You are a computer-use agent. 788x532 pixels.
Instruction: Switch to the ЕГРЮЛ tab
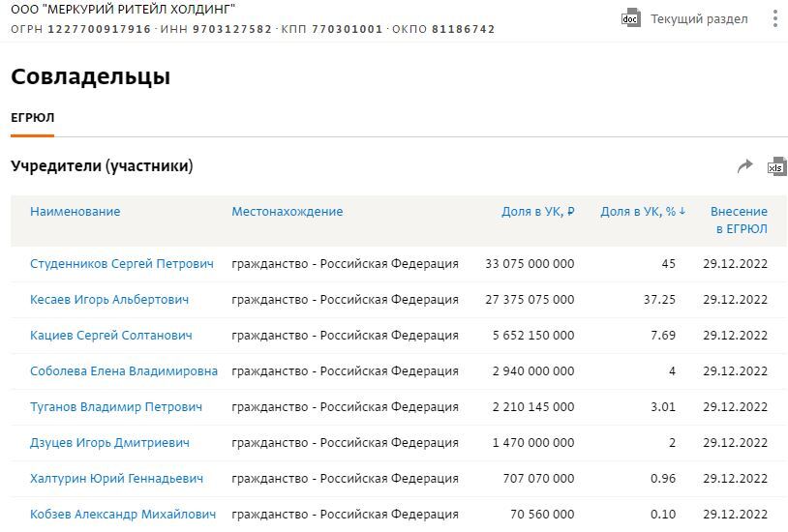[32, 118]
